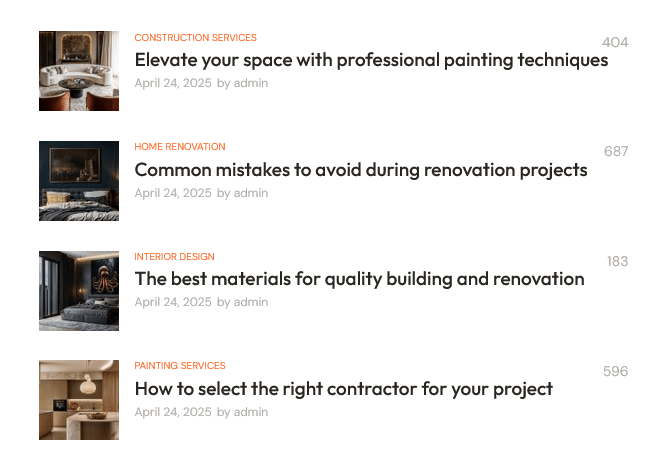
Task: Click the 183 view count
Action: click(617, 261)
